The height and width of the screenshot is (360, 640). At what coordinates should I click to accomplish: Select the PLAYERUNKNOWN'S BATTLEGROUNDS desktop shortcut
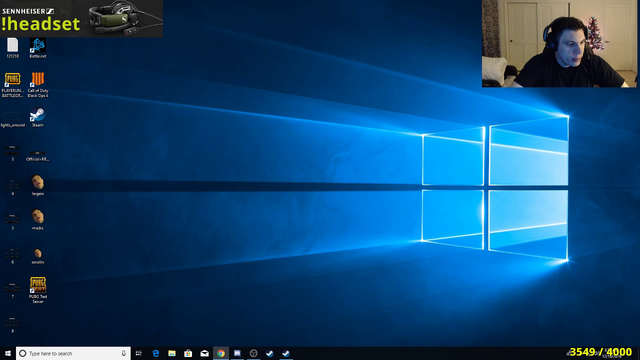click(x=13, y=85)
